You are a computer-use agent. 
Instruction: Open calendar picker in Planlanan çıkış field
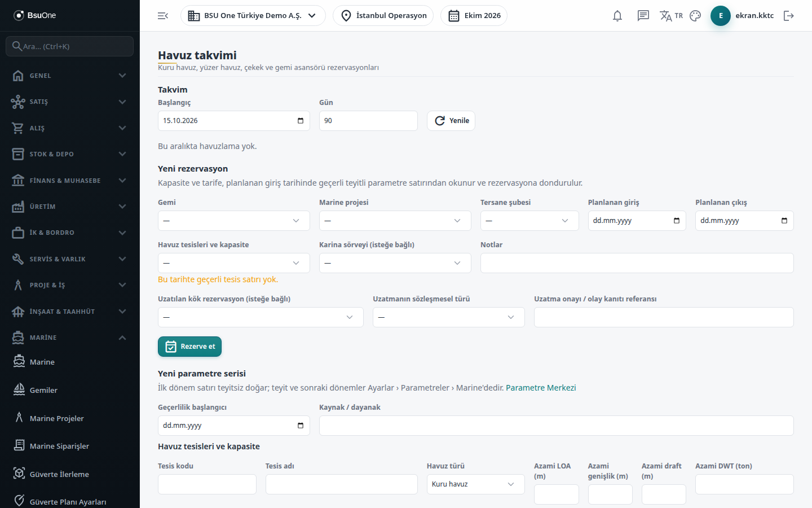[784, 221]
